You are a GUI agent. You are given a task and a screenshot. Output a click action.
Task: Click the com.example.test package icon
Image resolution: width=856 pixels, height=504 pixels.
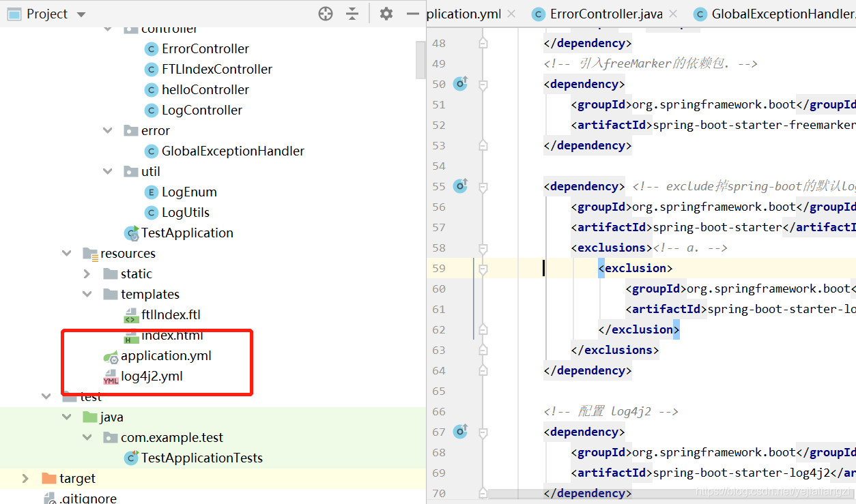coord(111,438)
